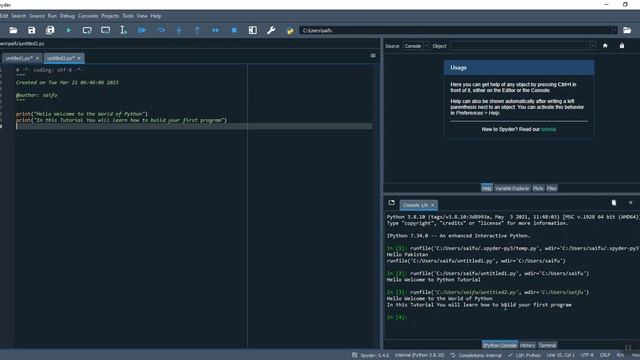The height and width of the screenshot is (360, 640).
Task: Open the Run menu
Action: pos(52,16)
